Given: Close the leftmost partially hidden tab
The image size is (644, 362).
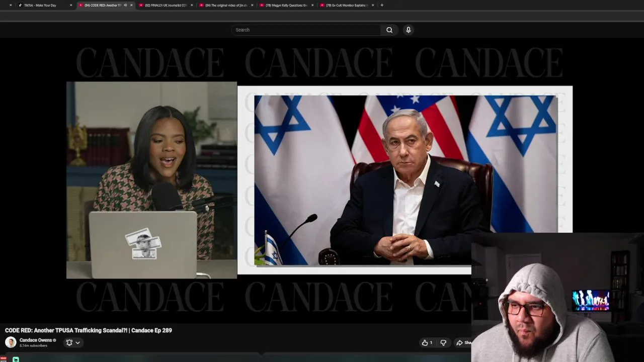Looking at the screenshot, I should [x=11, y=5].
